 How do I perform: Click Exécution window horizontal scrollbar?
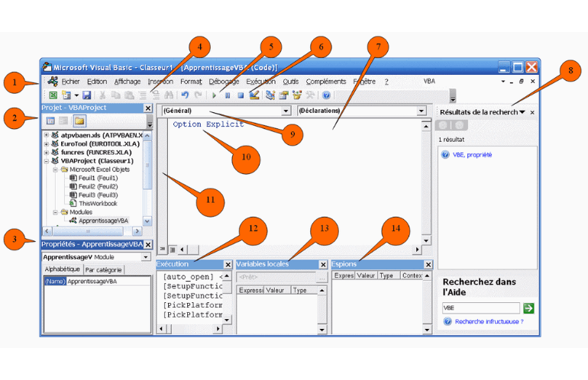coord(189,329)
